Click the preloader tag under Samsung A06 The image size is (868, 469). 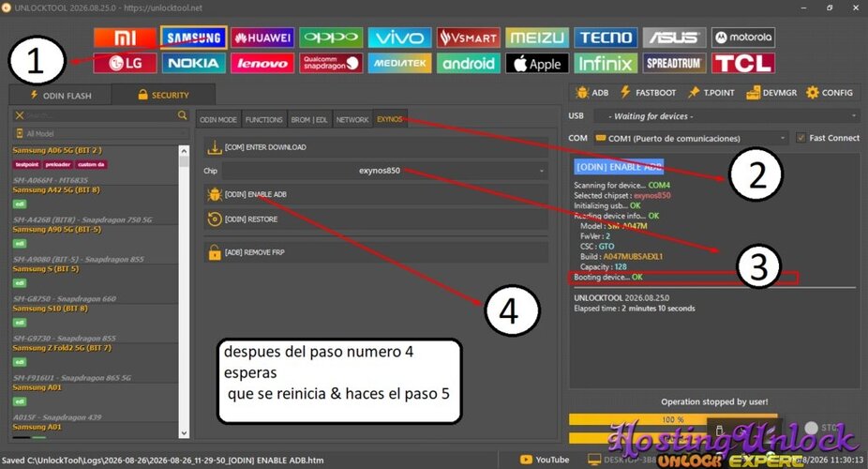(57, 164)
